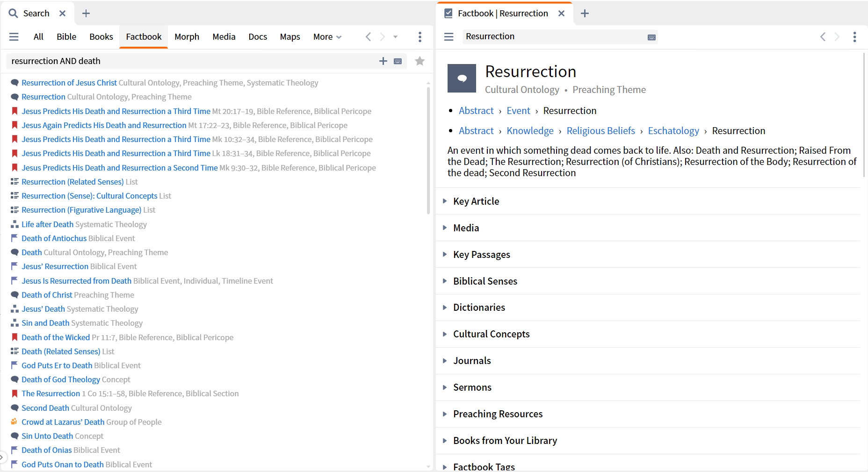Switch to the Media search tab

pos(224,37)
